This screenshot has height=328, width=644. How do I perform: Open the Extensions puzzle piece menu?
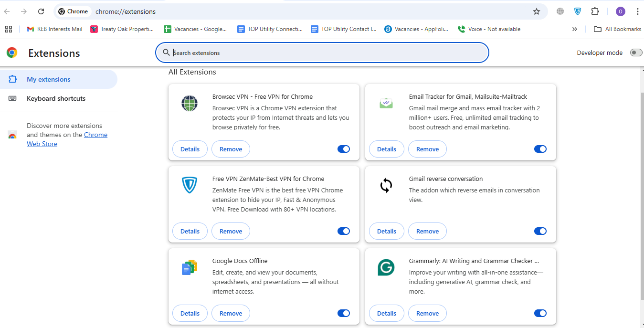point(595,11)
